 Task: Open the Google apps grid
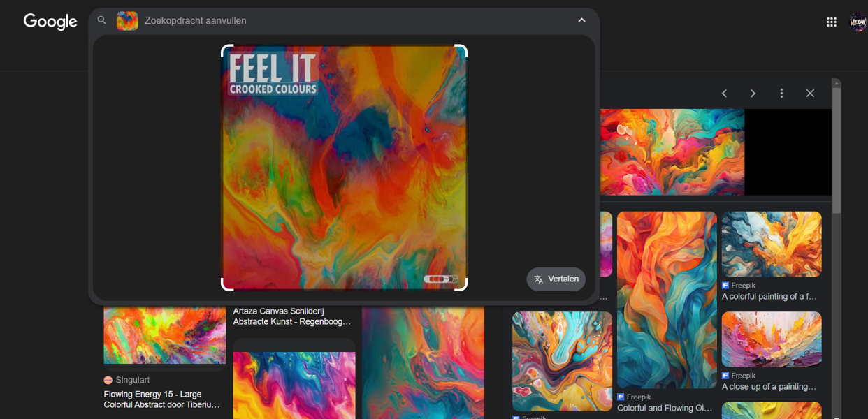pos(831,22)
